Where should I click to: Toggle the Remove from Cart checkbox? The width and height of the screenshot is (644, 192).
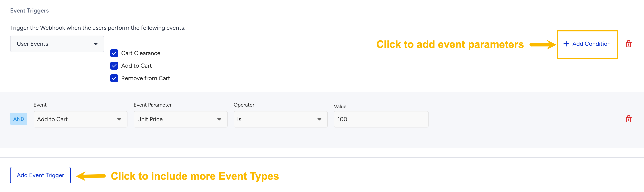pyautogui.click(x=114, y=78)
